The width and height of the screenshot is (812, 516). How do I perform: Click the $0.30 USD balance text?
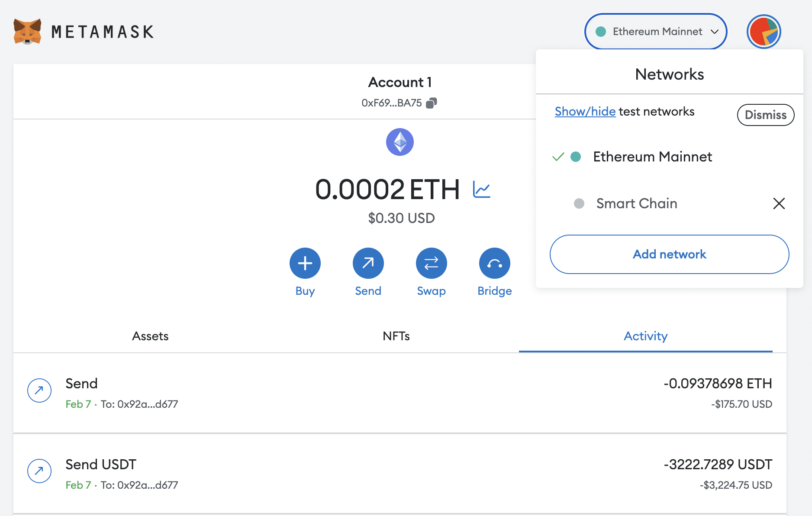pos(401,218)
